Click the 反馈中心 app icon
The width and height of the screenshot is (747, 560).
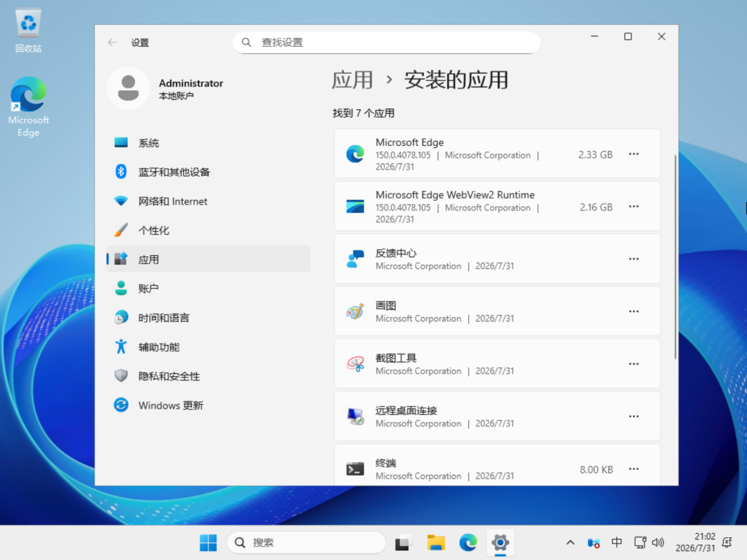[355, 259]
